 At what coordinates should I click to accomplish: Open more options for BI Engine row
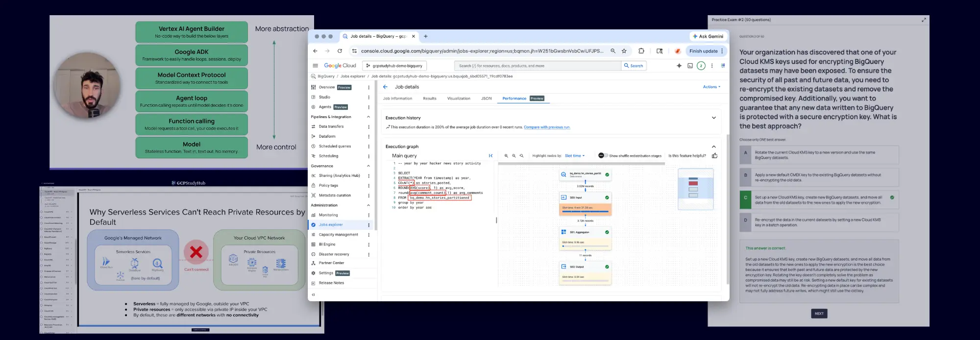pyautogui.click(x=368, y=244)
